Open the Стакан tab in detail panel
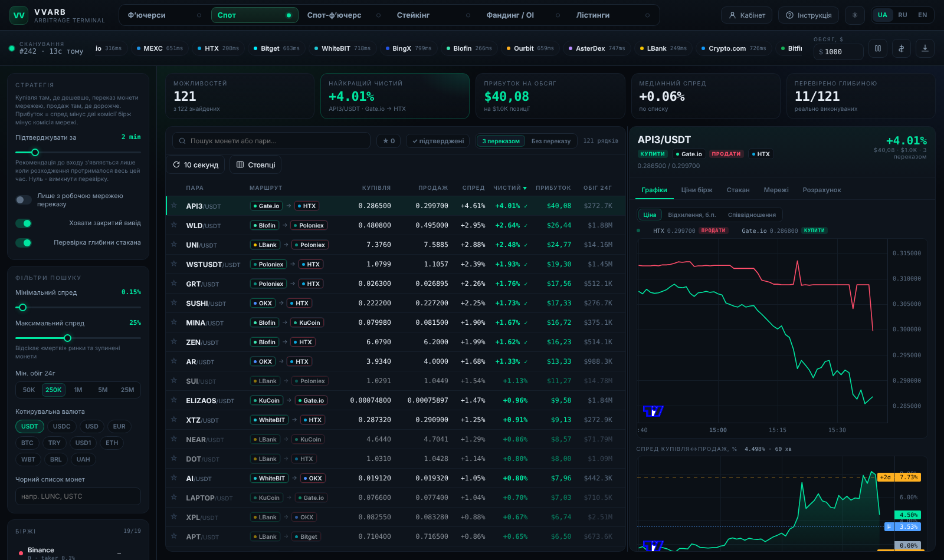944x560 pixels. pyautogui.click(x=738, y=190)
